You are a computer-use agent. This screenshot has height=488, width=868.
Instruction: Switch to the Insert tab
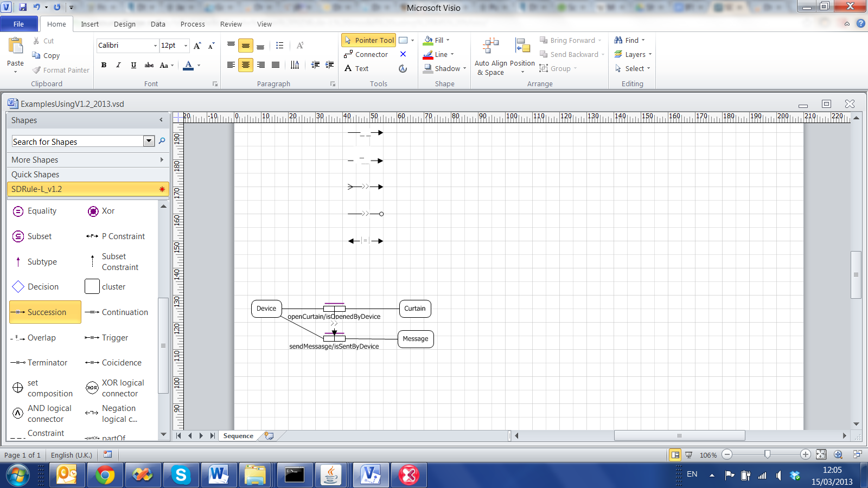90,24
